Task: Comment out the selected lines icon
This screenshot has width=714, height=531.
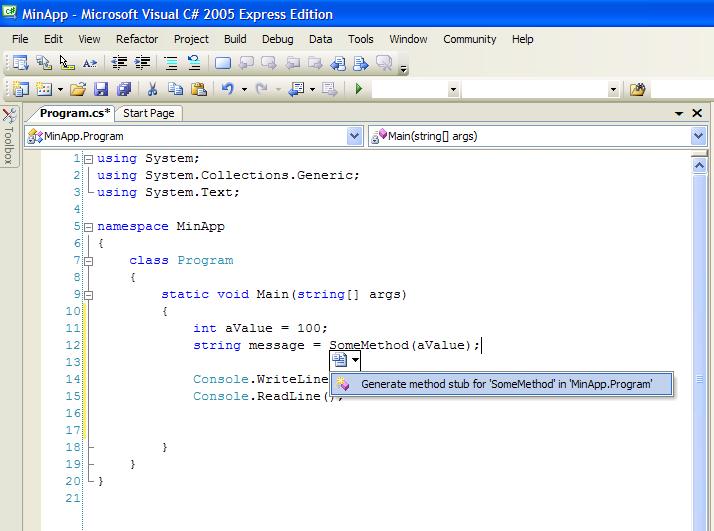Action: pos(171,62)
